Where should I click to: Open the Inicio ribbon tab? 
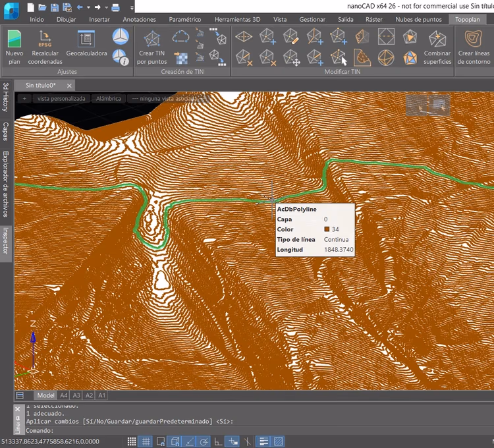coord(37,20)
